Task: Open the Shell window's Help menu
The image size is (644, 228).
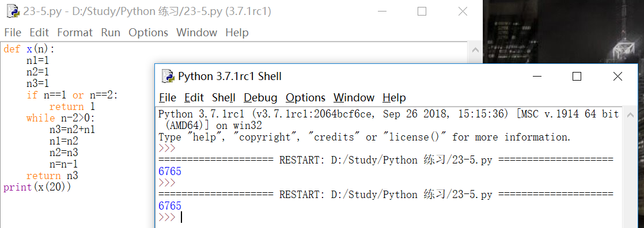Action: 394,98
